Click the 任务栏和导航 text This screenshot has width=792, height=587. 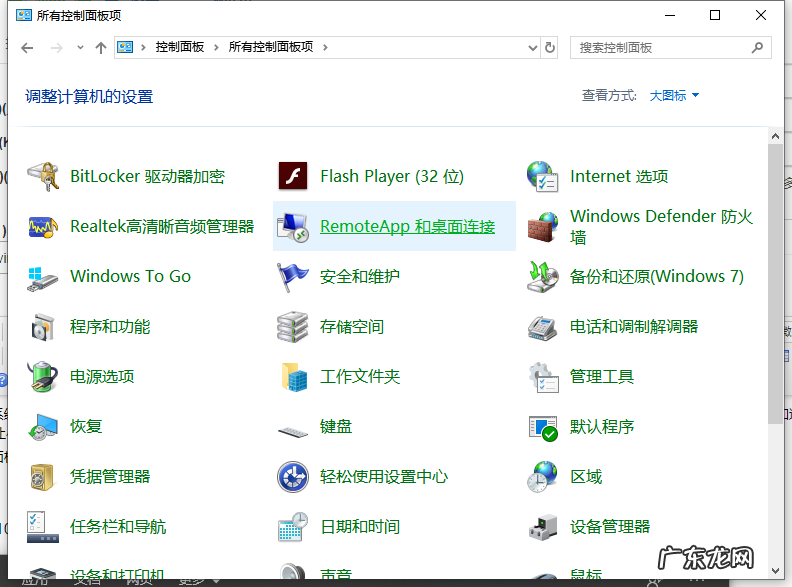[x=118, y=527]
